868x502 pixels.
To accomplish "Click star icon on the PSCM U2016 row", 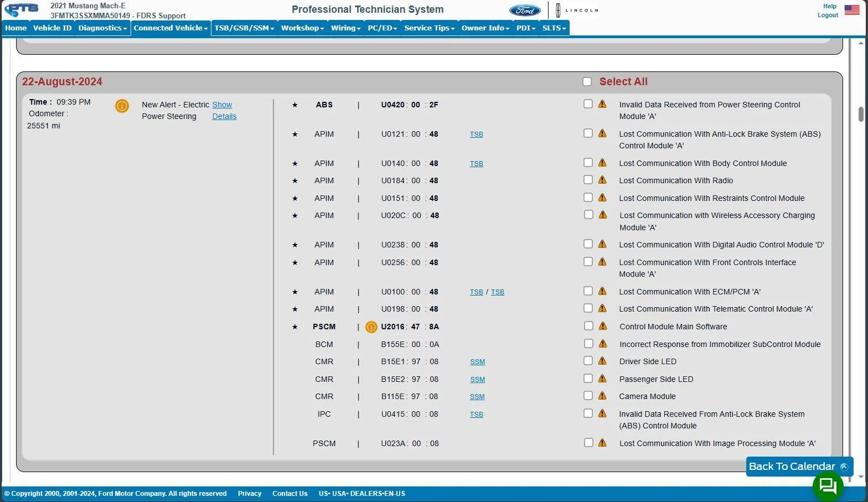I will click(295, 327).
